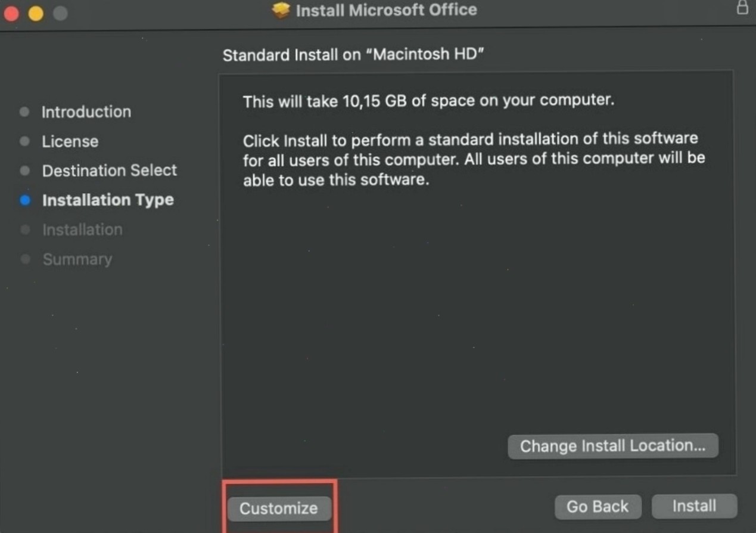The width and height of the screenshot is (756, 533).
Task: Click the 'Standard Install on "Macintosh HD"' heading
Action: [353, 55]
